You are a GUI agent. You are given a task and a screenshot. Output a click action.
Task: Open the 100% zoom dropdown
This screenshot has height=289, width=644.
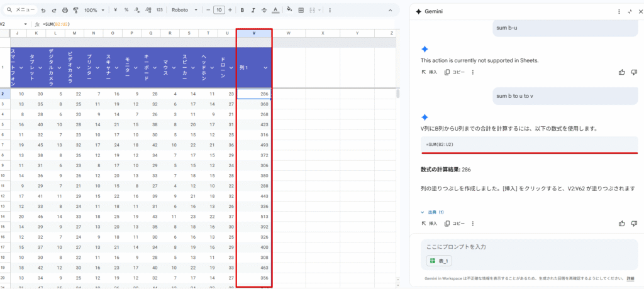pos(94,10)
